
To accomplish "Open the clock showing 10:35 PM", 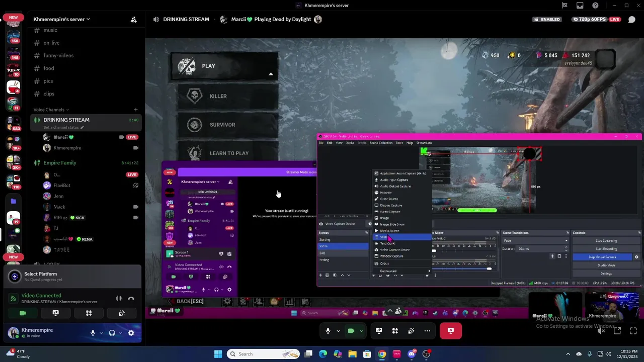I will point(627,354).
